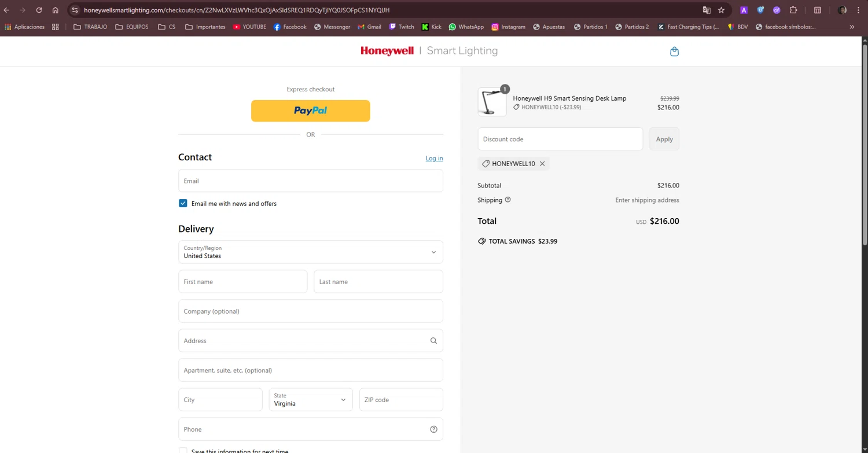Open the site information icon in the address bar

(75, 10)
